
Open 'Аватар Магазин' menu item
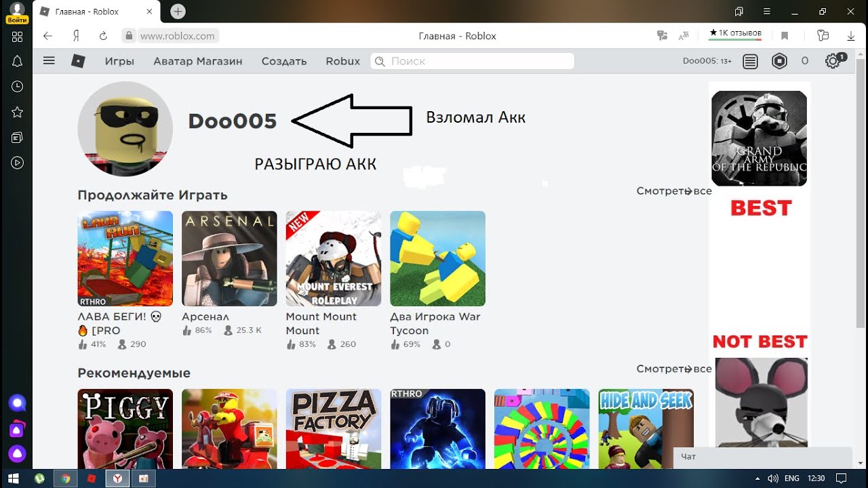[x=198, y=61]
